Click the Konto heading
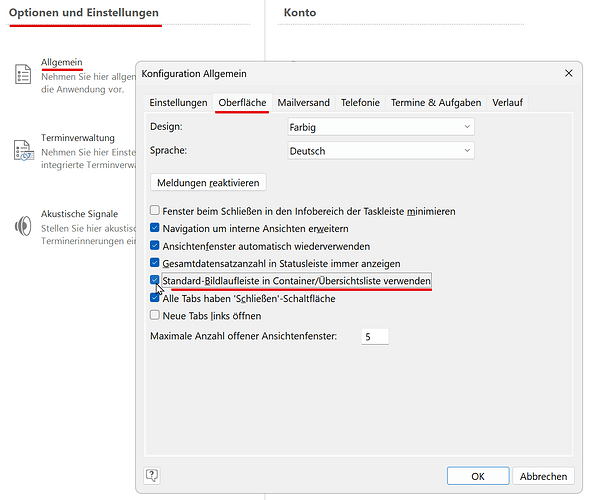 (x=300, y=13)
